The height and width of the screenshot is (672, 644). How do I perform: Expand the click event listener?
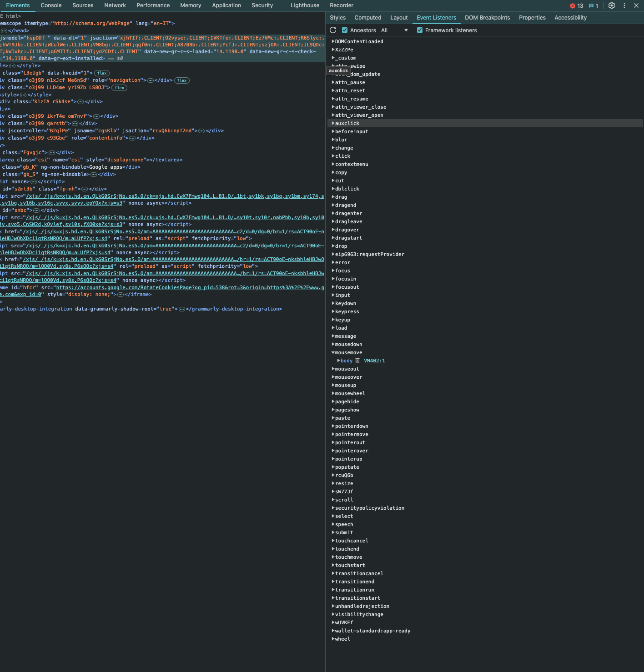point(333,156)
